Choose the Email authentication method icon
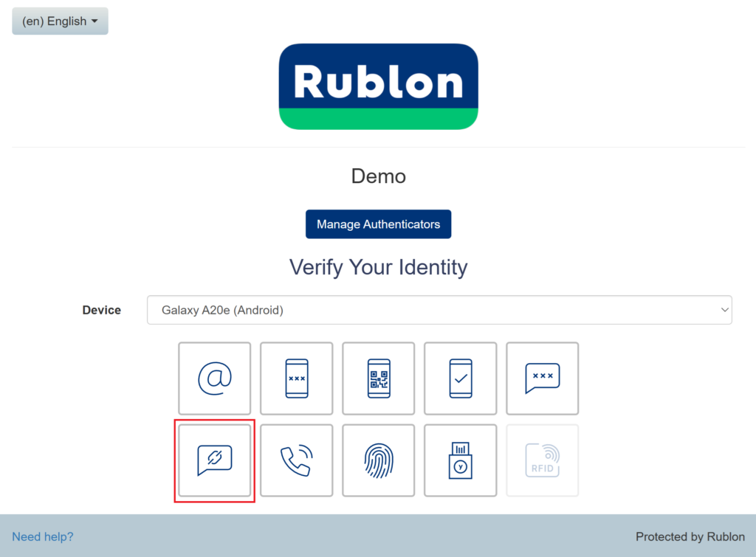This screenshot has height=557, width=756. [x=214, y=378]
